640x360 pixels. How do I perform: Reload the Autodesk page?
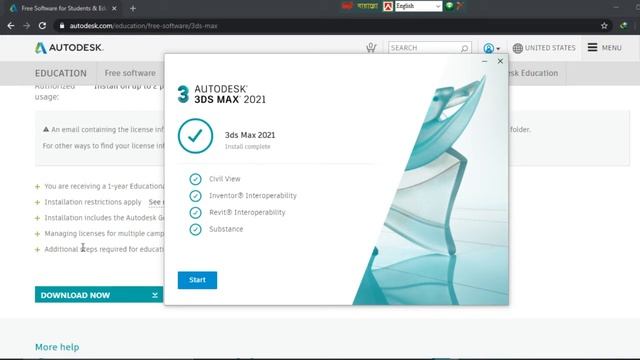point(42,26)
